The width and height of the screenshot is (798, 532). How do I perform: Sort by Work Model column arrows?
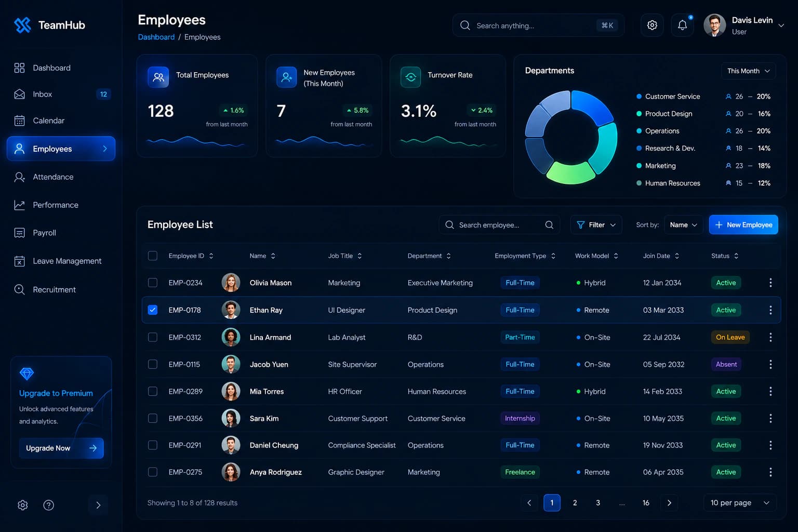616,256
